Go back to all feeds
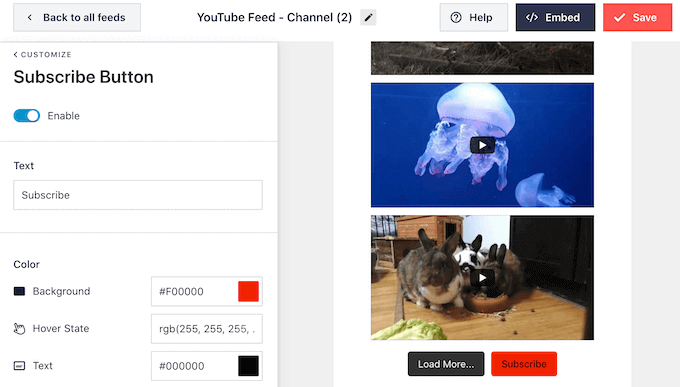Screen dimensions: 680x387 tap(77, 17)
